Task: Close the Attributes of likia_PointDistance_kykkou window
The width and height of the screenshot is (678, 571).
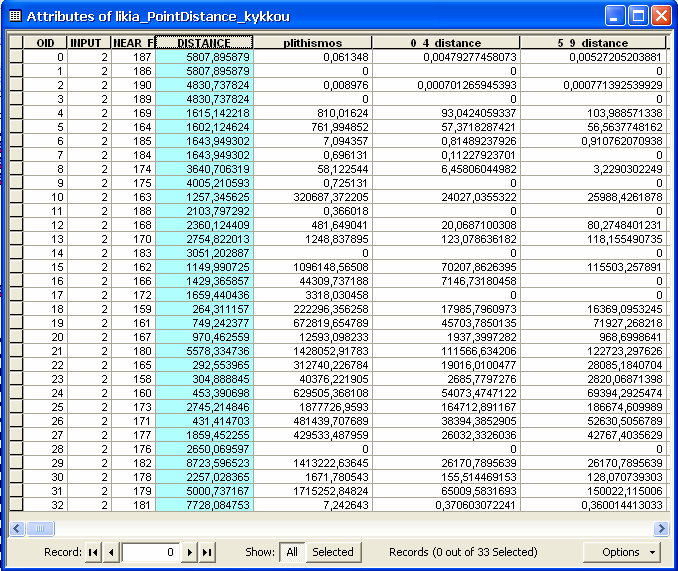Action: click(662, 16)
